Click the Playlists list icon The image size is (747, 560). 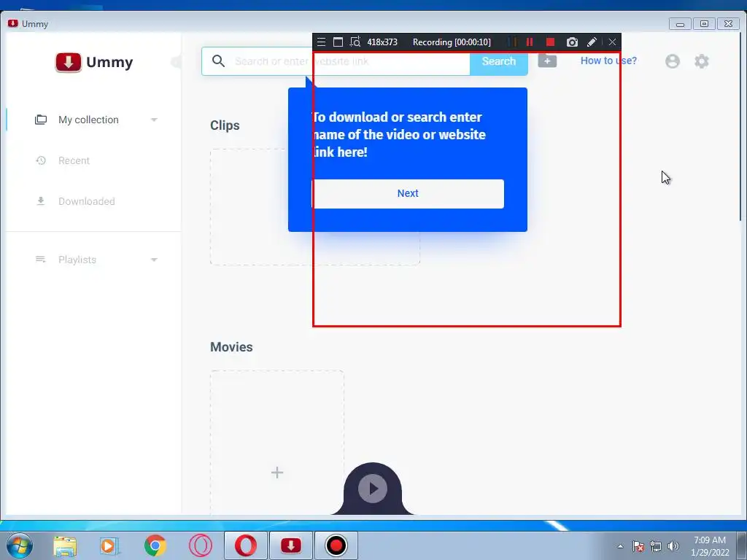[41, 260]
